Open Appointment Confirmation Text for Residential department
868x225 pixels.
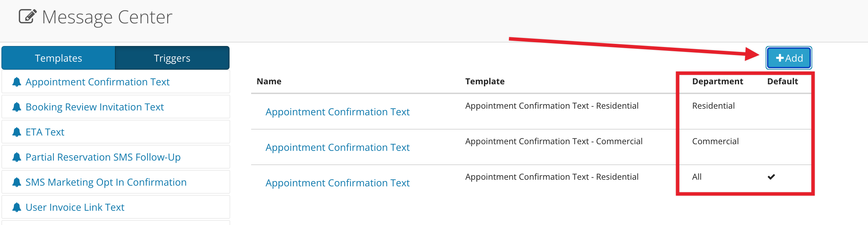tap(338, 112)
